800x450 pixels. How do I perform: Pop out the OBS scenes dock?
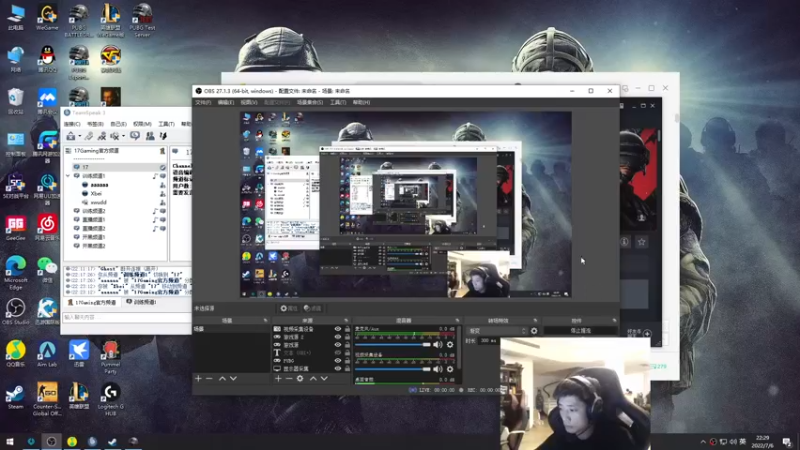[x=265, y=320]
